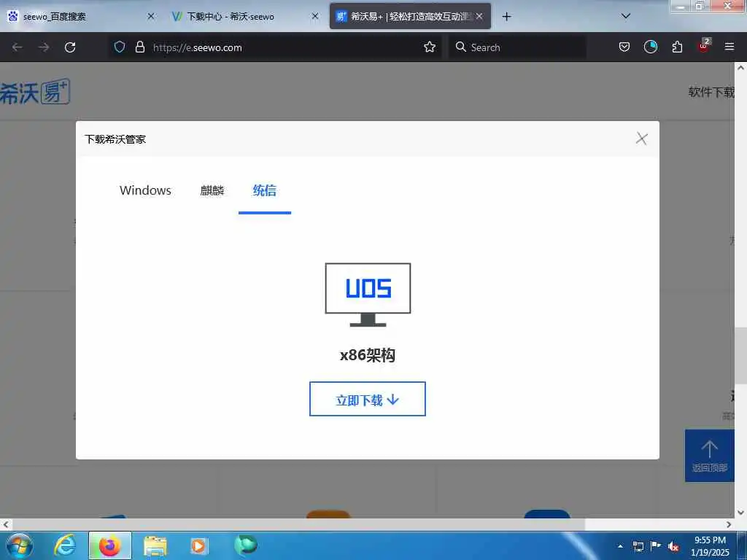Click the 返回顶部 back-to-top button
Screen dimensions: 747x560
(709, 456)
